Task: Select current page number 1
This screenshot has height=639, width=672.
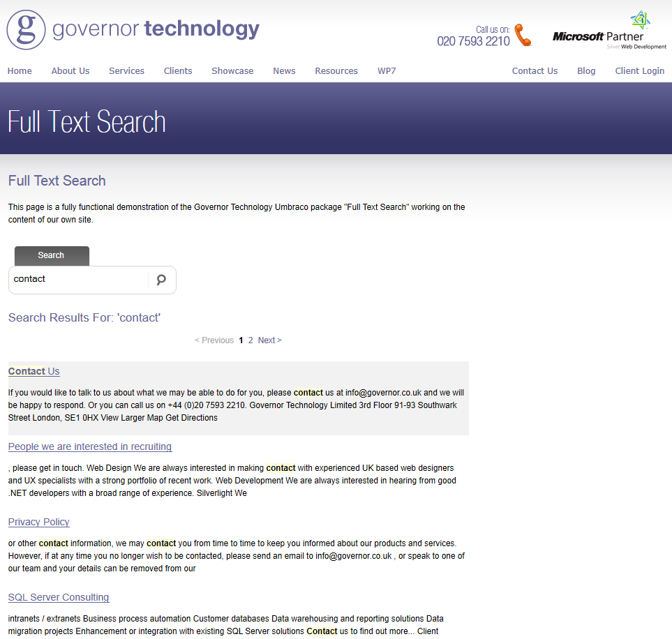Action: point(241,340)
